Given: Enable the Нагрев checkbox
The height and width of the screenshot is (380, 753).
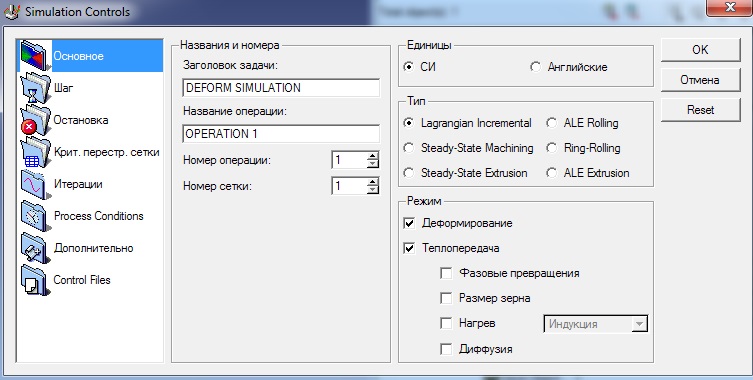Looking at the screenshot, I should point(446,323).
